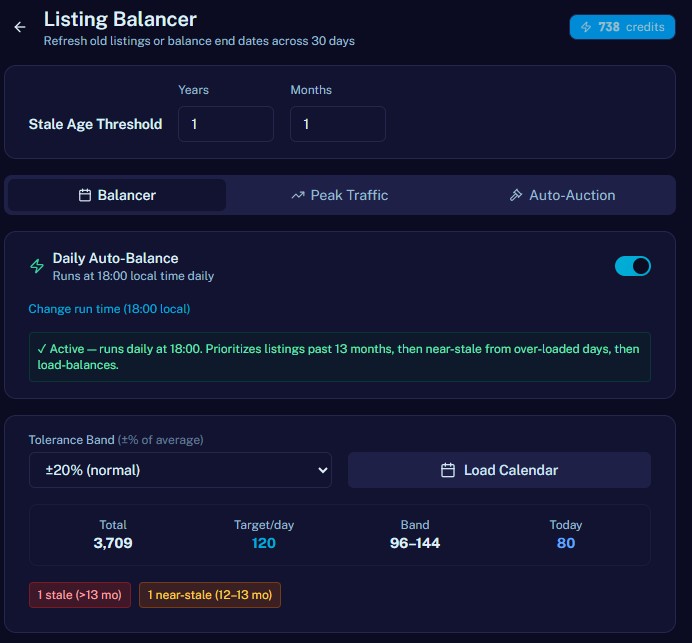Click the green Active status message

(x=340, y=357)
